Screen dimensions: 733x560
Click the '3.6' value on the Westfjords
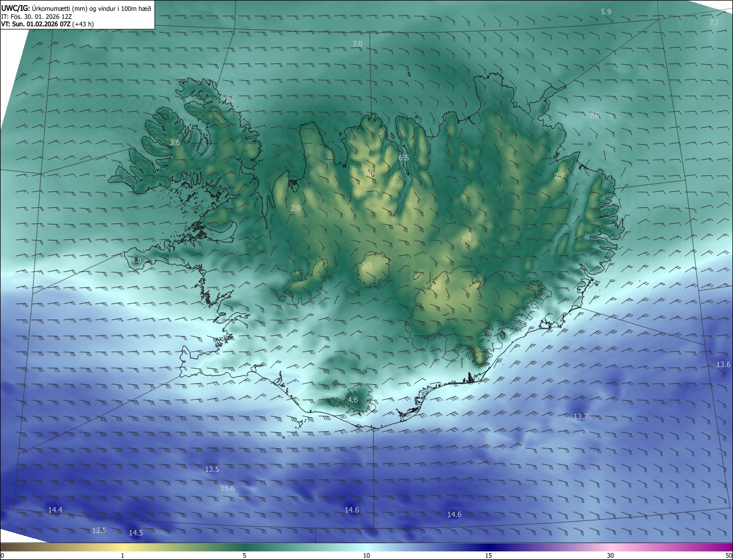175,142
